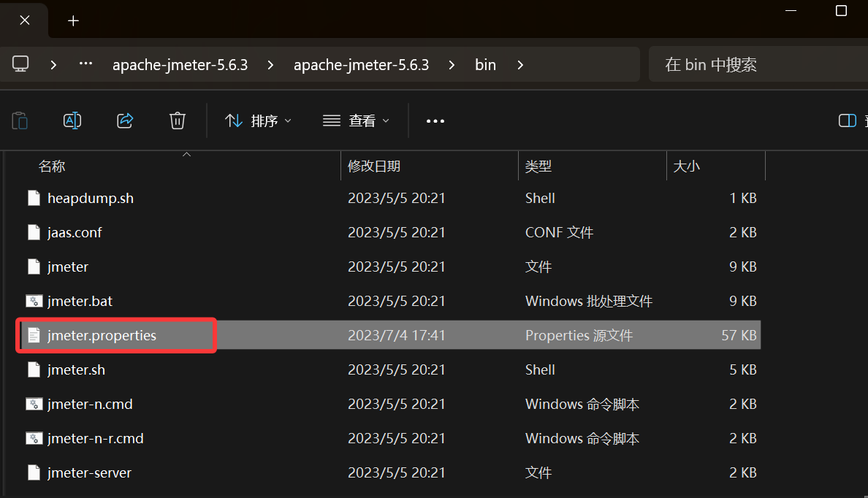Click the jmeter-n-r.cmd file icon
Viewport: 868px width, 498px height.
coord(34,438)
